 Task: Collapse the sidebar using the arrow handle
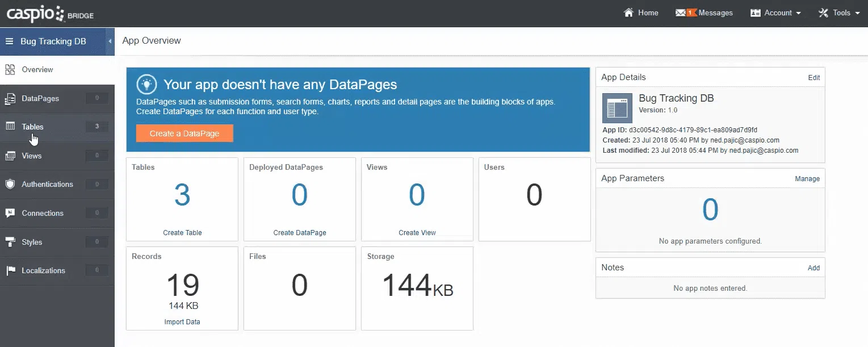(x=110, y=41)
